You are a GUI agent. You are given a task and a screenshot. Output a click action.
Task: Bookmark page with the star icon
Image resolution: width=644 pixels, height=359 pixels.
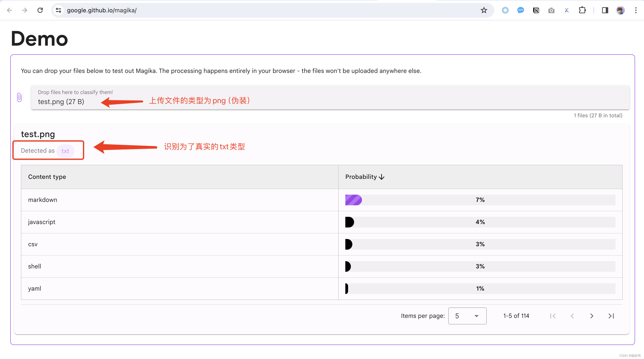click(x=484, y=10)
